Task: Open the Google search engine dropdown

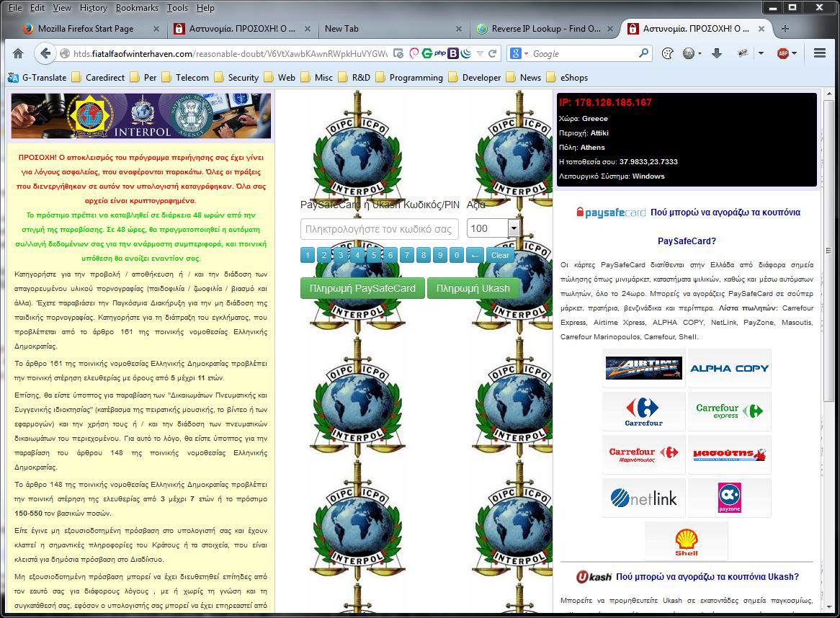Action: (519, 53)
